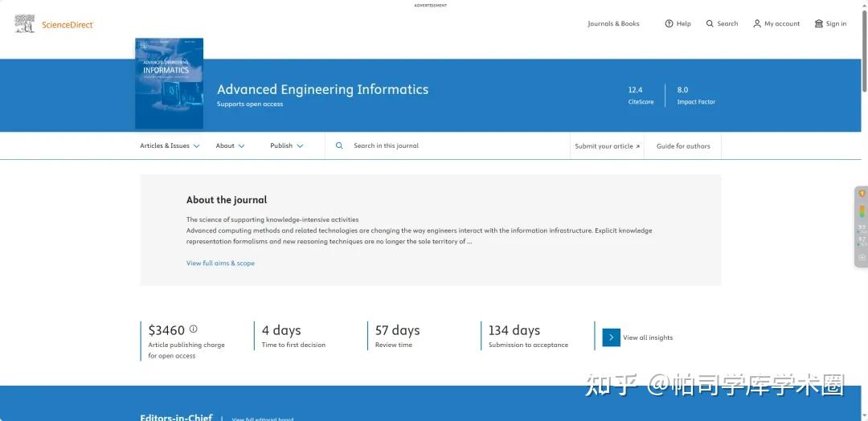Image resolution: width=868 pixels, height=421 pixels.
Task: Open My account link text
Action: pos(782,24)
